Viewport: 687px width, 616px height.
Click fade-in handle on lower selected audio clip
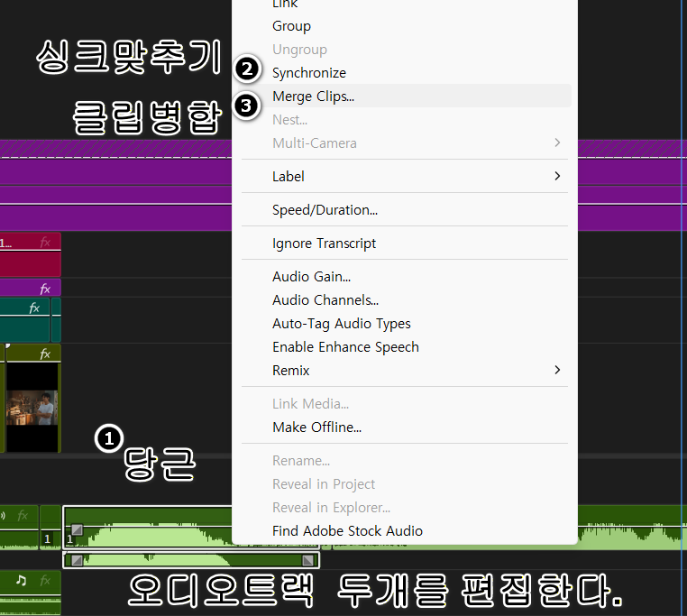click(77, 560)
